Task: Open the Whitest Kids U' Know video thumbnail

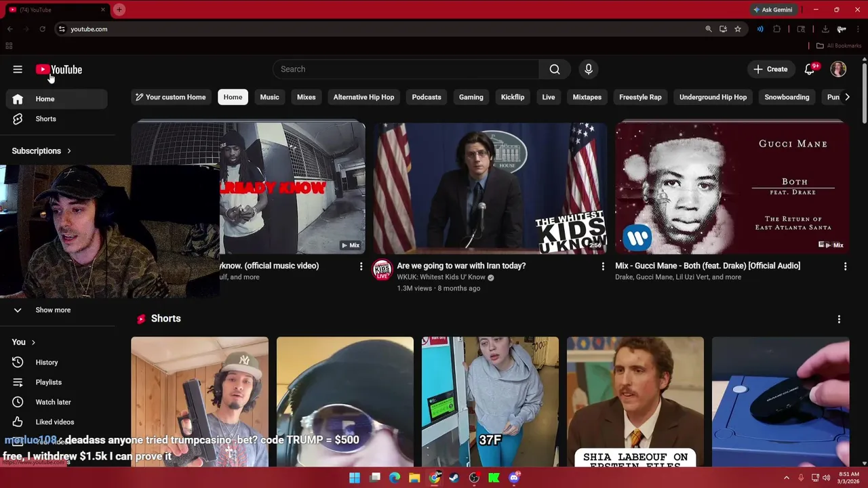Action: [490, 188]
